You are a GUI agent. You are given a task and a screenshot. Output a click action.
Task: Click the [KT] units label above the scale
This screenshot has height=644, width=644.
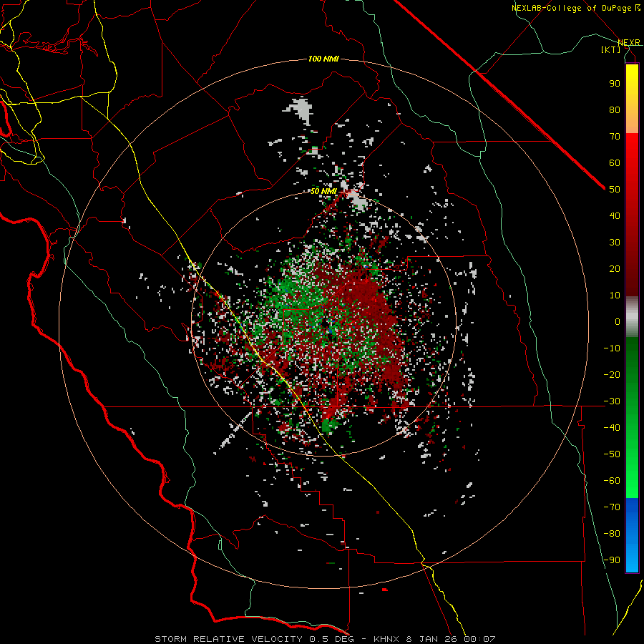click(611, 49)
